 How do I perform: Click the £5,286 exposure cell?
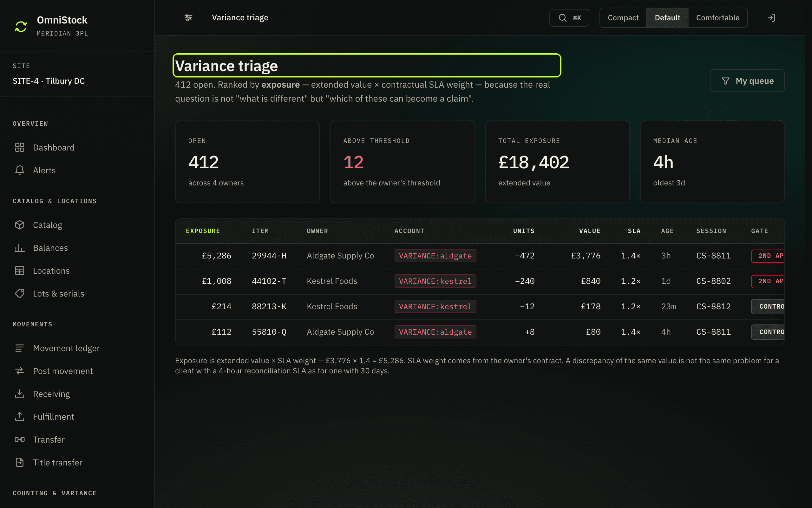[216, 256]
